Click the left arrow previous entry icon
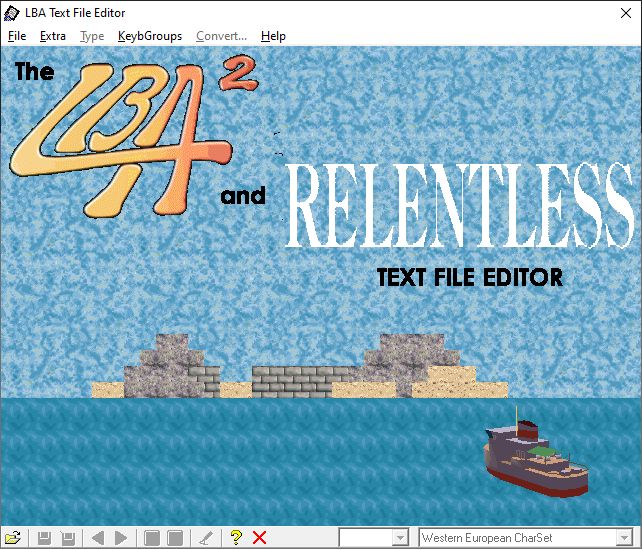 pyautogui.click(x=98, y=538)
